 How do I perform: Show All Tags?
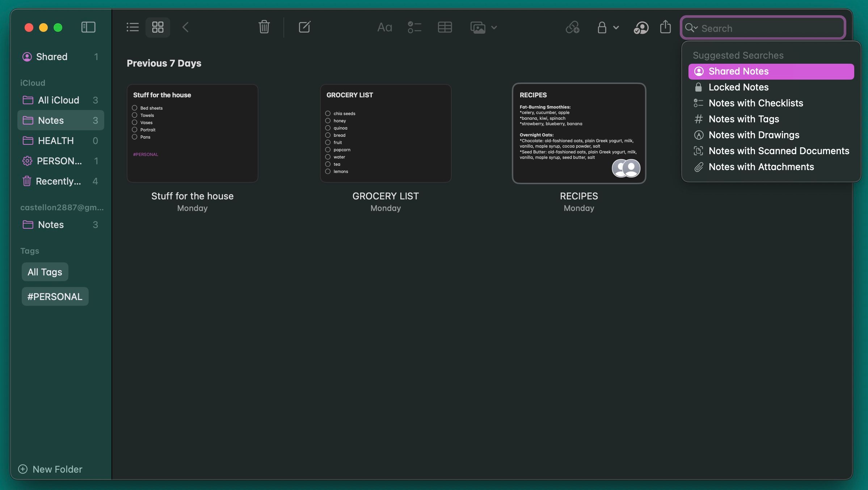(45, 271)
